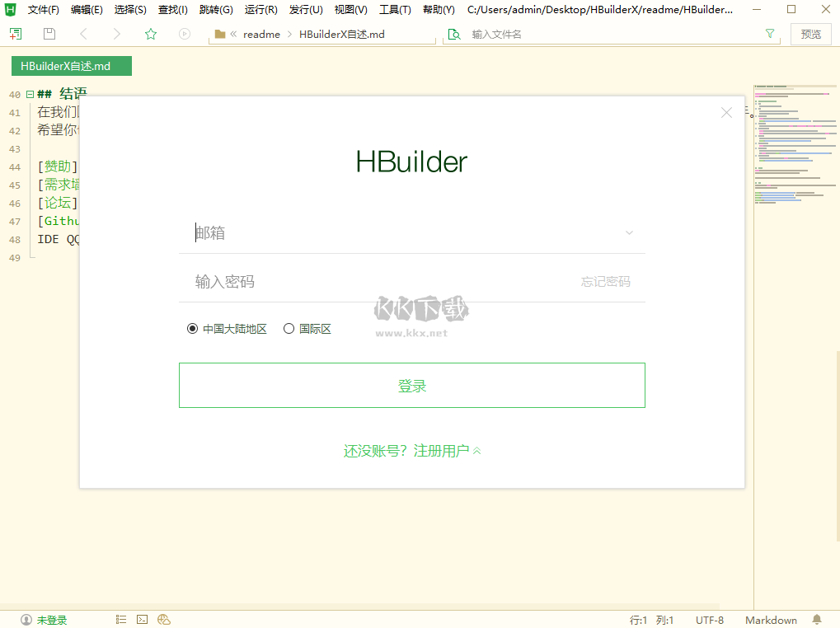Open the 视图(V) menu
This screenshot has width=840, height=628.
[351, 10]
